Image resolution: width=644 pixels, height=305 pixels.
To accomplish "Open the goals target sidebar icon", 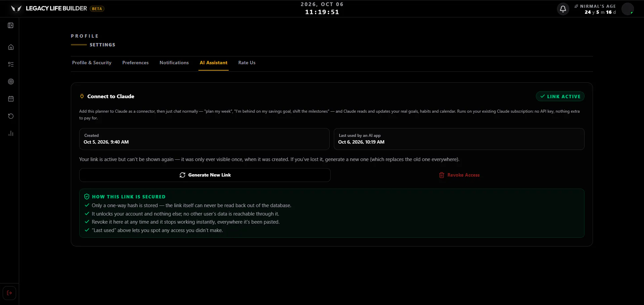I will (x=11, y=82).
